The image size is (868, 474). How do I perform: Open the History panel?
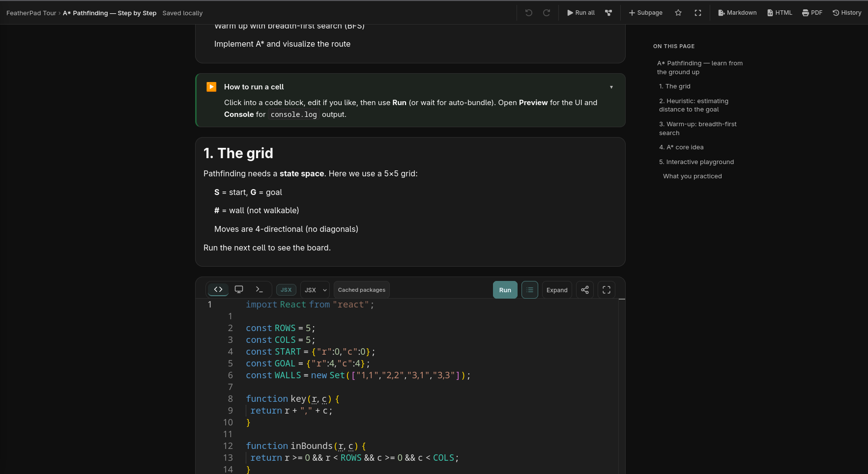(x=847, y=13)
